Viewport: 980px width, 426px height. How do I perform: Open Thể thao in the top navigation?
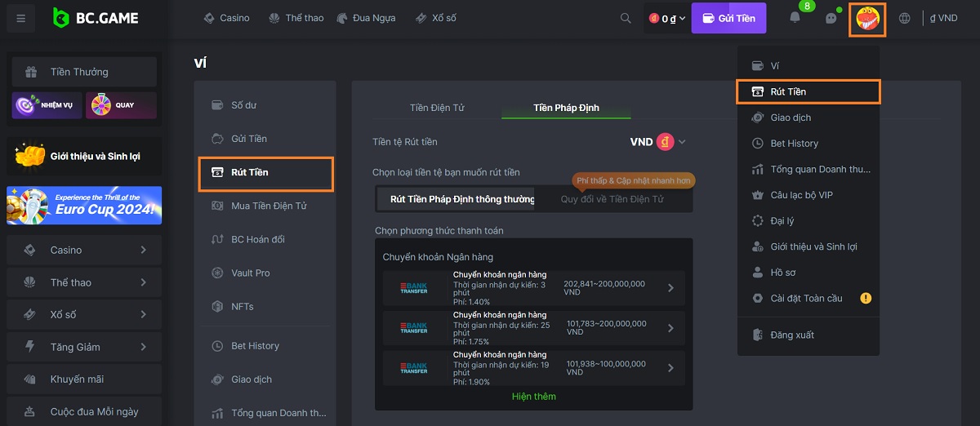(x=295, y=18)
